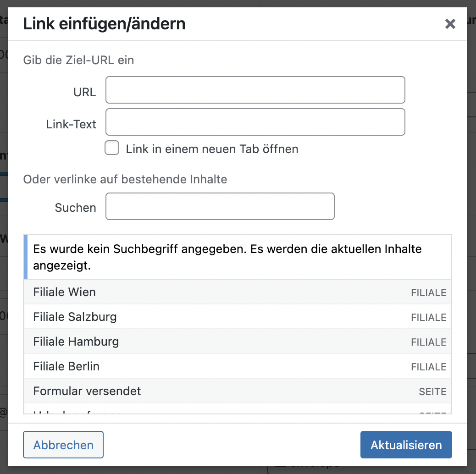Screen dimensions: 476x474
Task: Click the Suchen label
Action: click(x=75, y=208)
